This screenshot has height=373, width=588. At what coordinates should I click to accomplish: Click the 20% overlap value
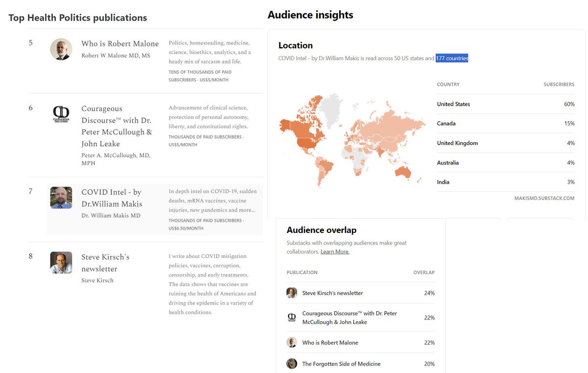coord(429,364)
